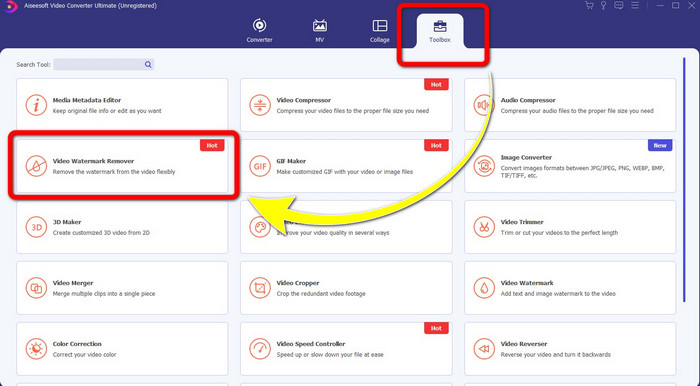Open Video Trimmer title
This screenshot has width=700, height=386.
pyautogui.click(x=522, y=222)
